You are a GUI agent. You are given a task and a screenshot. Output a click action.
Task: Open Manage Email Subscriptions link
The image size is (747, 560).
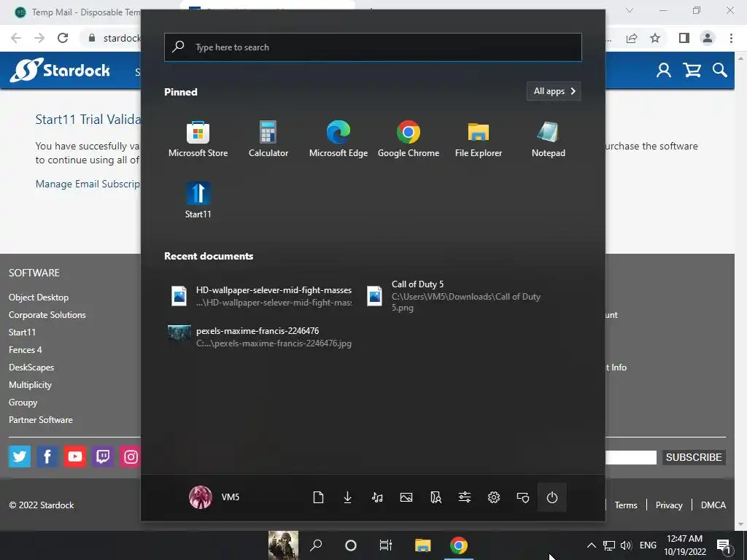(88, 184)
